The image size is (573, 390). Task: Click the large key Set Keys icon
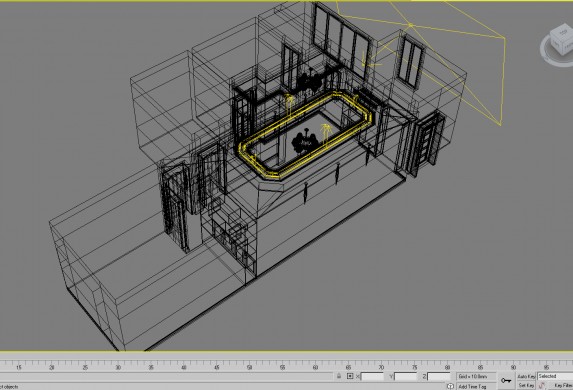(x=506, y=380)
